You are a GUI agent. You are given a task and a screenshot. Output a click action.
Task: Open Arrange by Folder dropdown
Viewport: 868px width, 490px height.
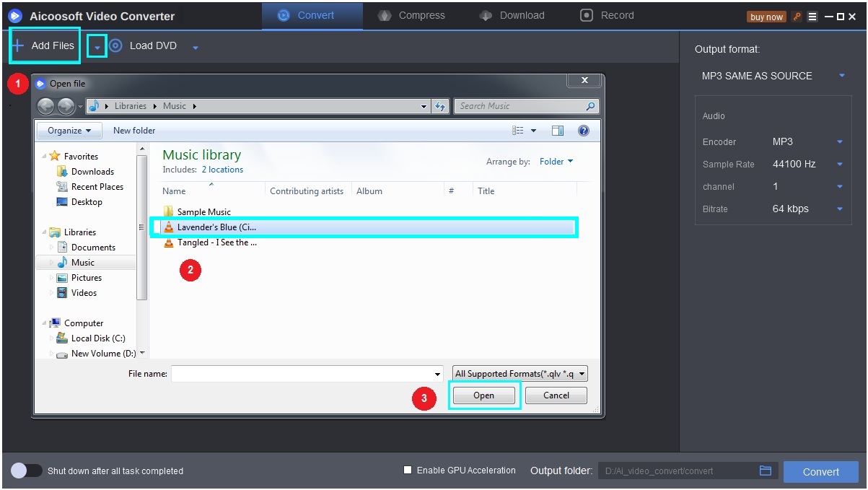(x=556, y=162)
